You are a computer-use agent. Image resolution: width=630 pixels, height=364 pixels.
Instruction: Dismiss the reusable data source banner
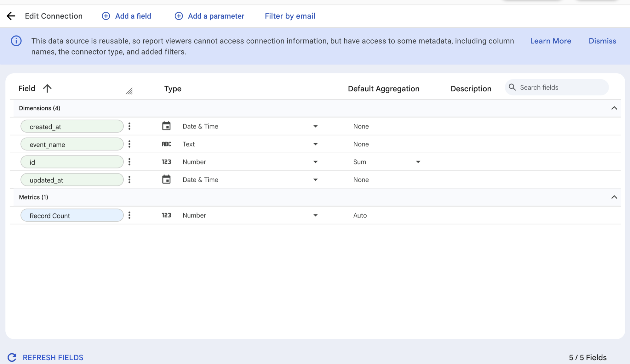click(602, 41)
